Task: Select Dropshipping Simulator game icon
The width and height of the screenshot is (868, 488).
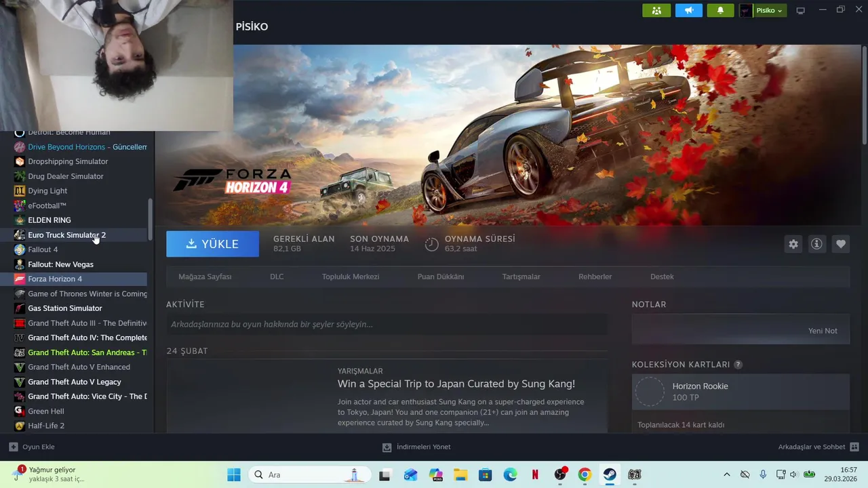Action: pos(20,161)
